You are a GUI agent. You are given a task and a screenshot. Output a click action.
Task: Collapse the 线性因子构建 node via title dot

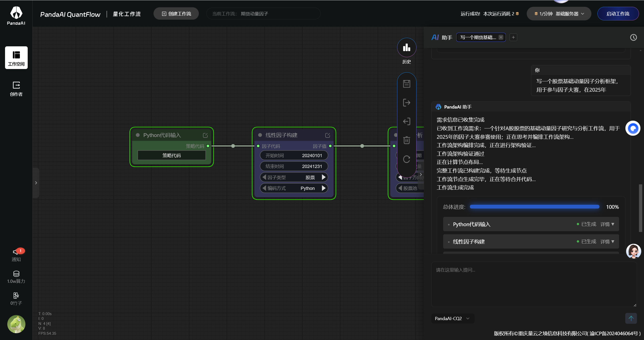click(x=260, y=135)
